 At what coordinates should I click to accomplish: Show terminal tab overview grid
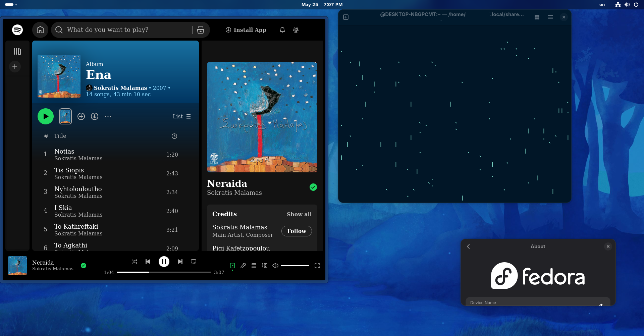coord(537,17)
